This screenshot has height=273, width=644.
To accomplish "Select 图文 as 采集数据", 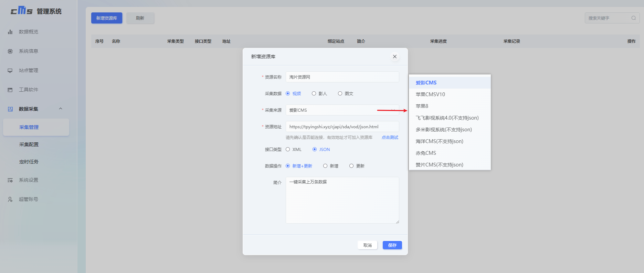I will [346, 93].
